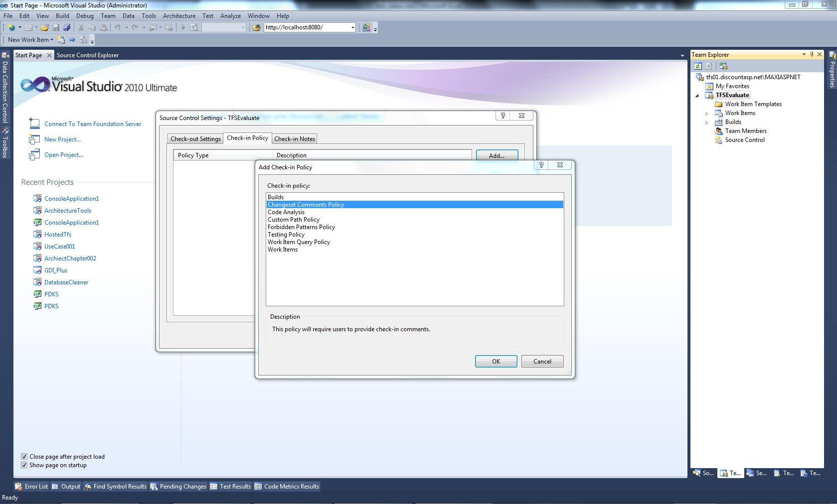
Task: Open the Pending Changes panel
Action: click(x=178, y=487)
